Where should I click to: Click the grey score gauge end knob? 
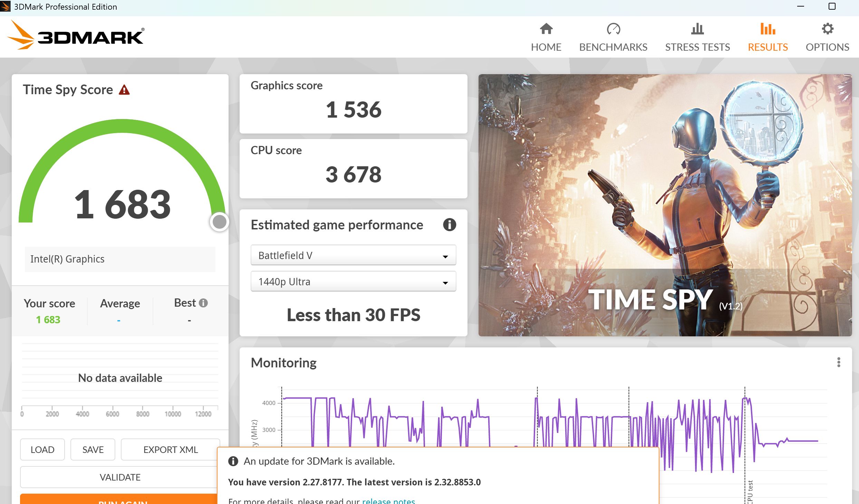[219, 222]
